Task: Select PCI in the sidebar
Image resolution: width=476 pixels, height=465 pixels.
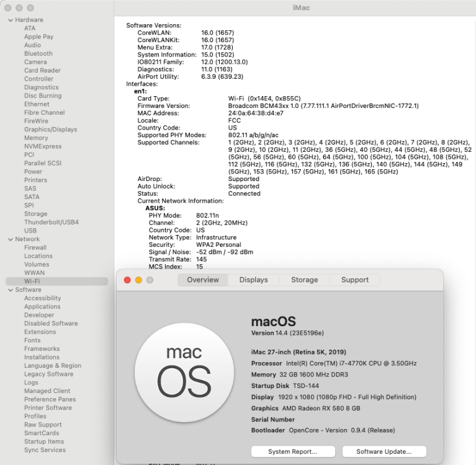Action: pos(29,155)
